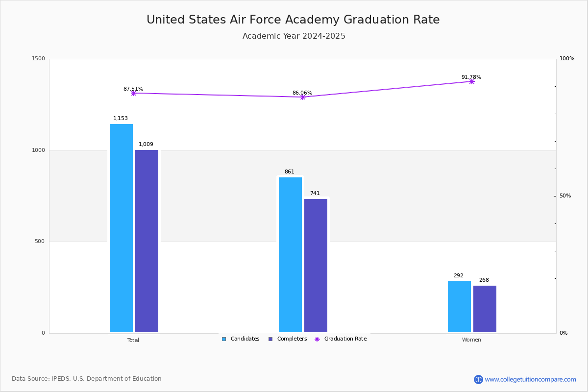Click the Women completers bar labeled 268
588x392 pixels.
click(x=485, y=309)
